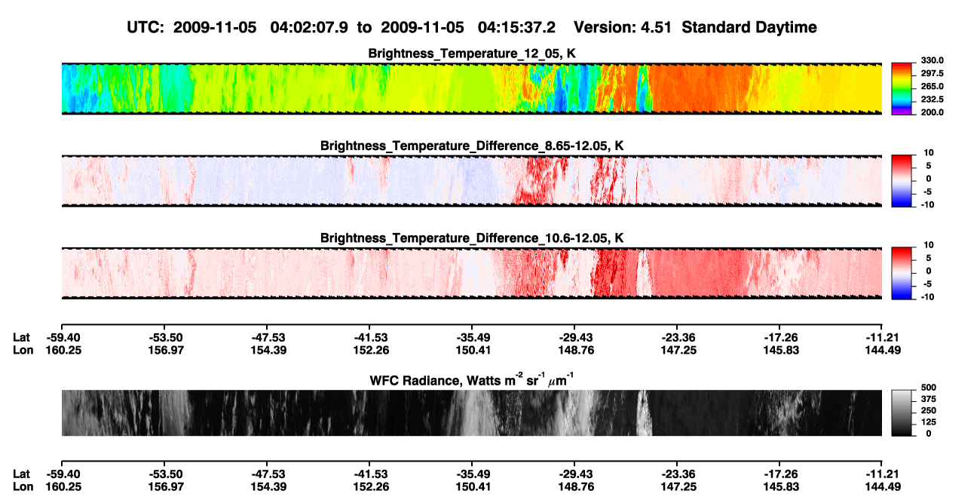The width and height of the screenshot is (980, 503).
Task: Click the 265.0 colorbar tick label
Action: point(932,86)
